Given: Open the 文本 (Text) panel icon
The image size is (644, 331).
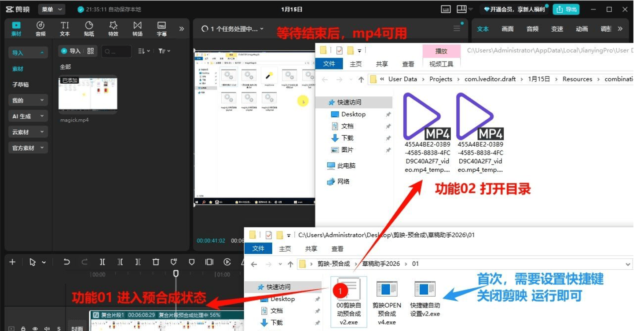Looking at the screenshot, I should tap(65, 27).
